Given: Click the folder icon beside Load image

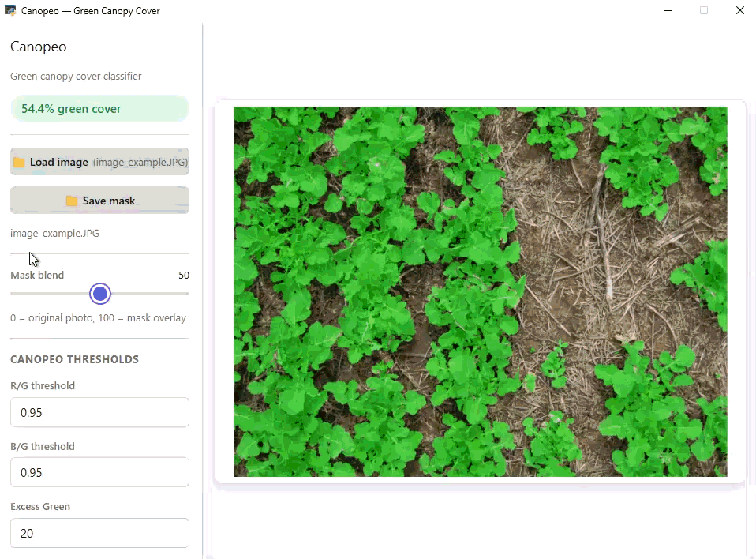Looking at the screenshot, I should [19, 162].
